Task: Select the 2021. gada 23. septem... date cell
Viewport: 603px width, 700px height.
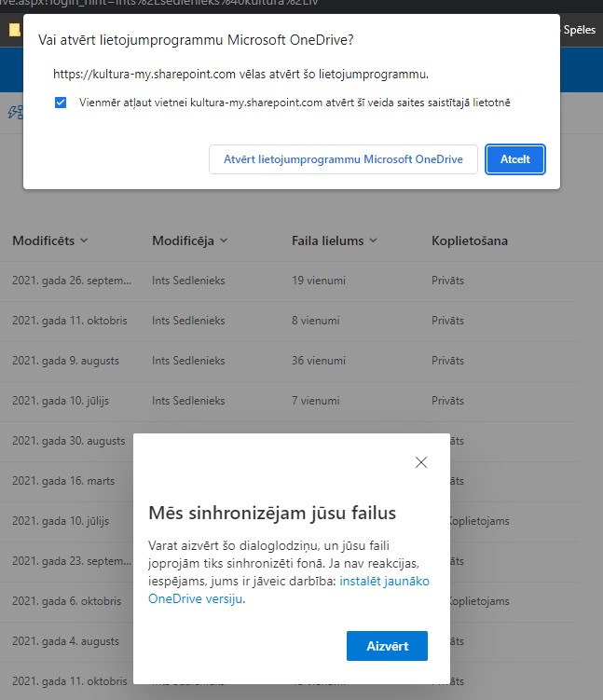Action: coord(72,561)
